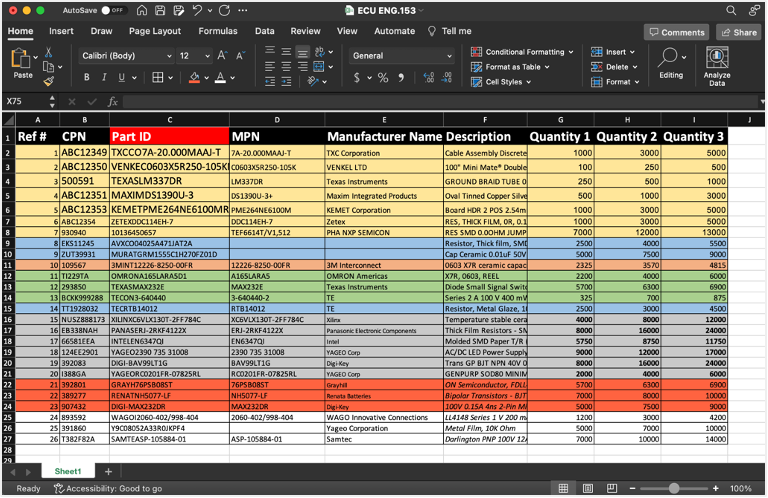Screen dimensions: 768x498
Task: Click the Comments button
Action: coord(676,32)
